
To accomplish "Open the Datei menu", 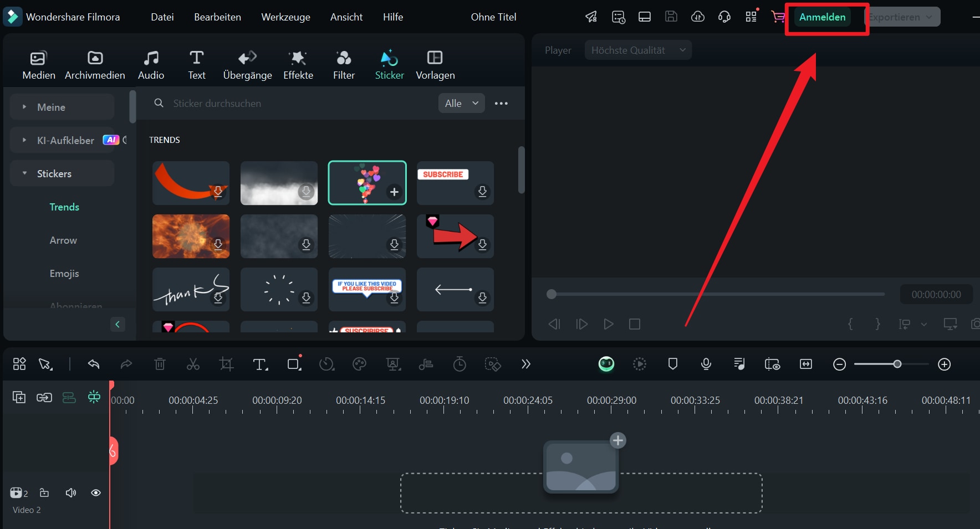I will tap(162, 17).
